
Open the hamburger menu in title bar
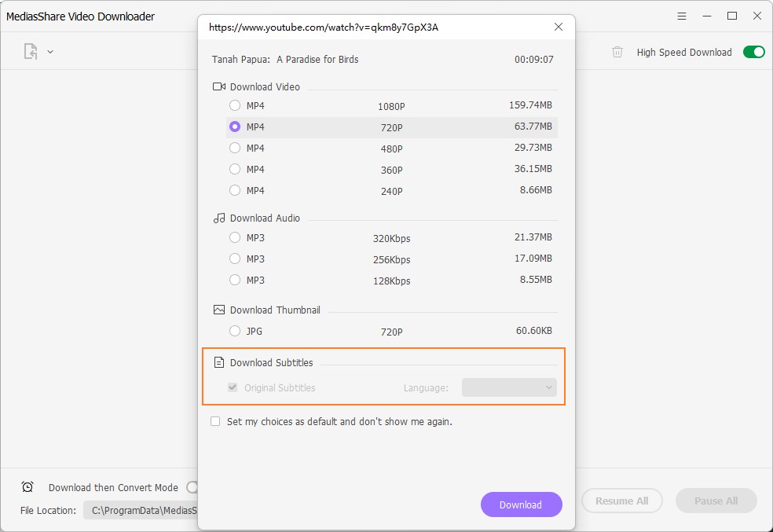coord(683,16)
